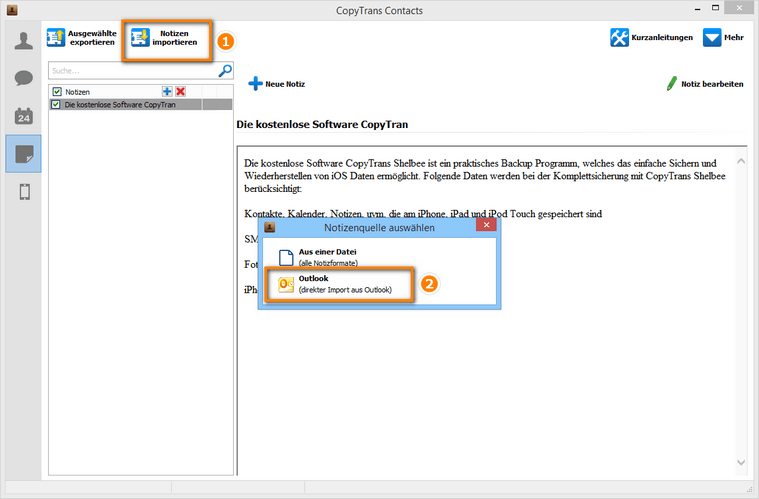Click Notizen importieren button
Screen dimensions: 759x499
point(165,38)
